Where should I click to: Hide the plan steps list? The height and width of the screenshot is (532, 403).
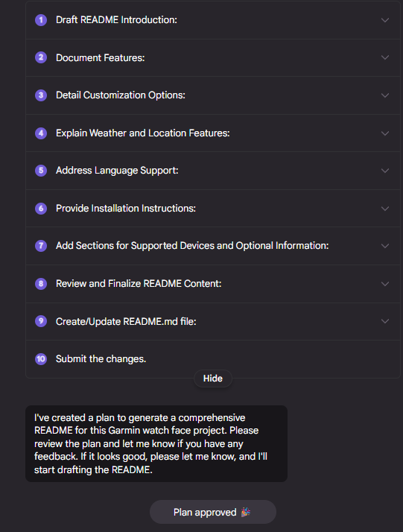tap(213, 379)
